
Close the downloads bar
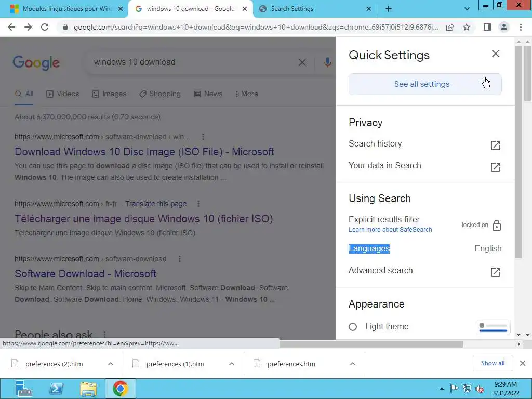[x=523, y=363]
